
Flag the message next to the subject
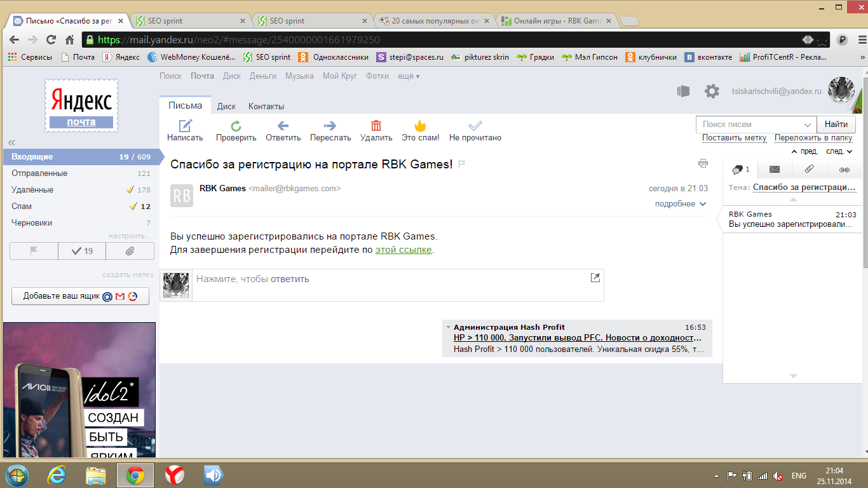click(x=462, y=165)
